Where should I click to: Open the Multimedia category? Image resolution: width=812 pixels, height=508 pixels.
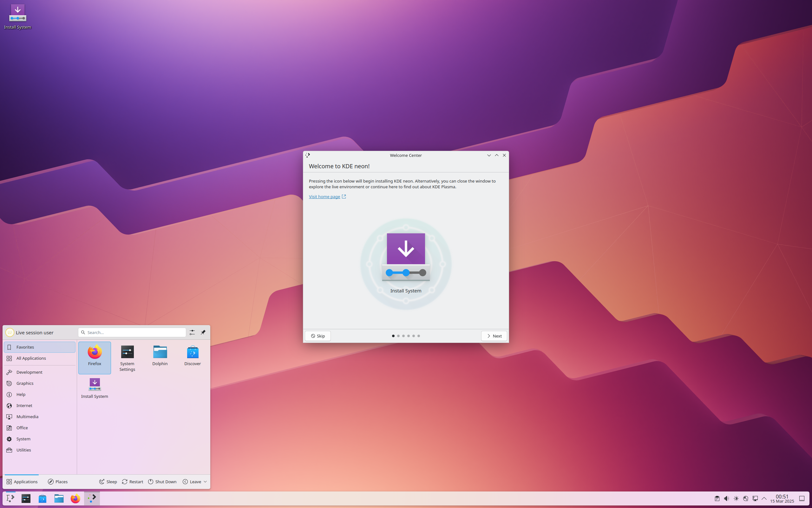coord(40,417)
